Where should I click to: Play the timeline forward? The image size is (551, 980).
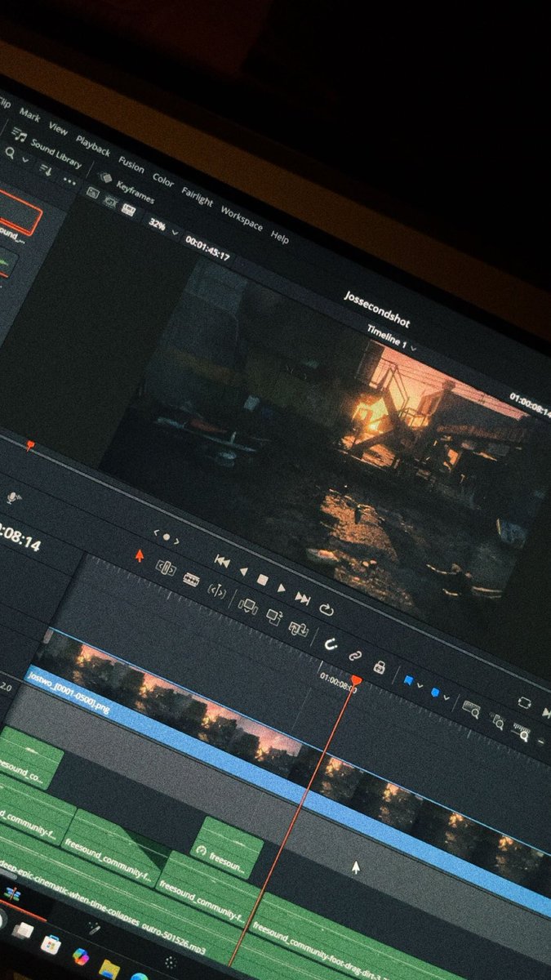coord(282,588)
